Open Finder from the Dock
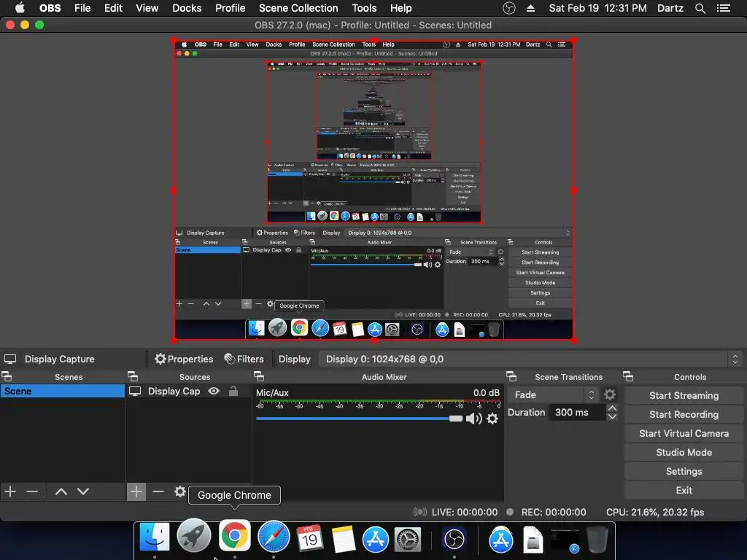This screenshot has width=747, height=560. tap(155, 538)
